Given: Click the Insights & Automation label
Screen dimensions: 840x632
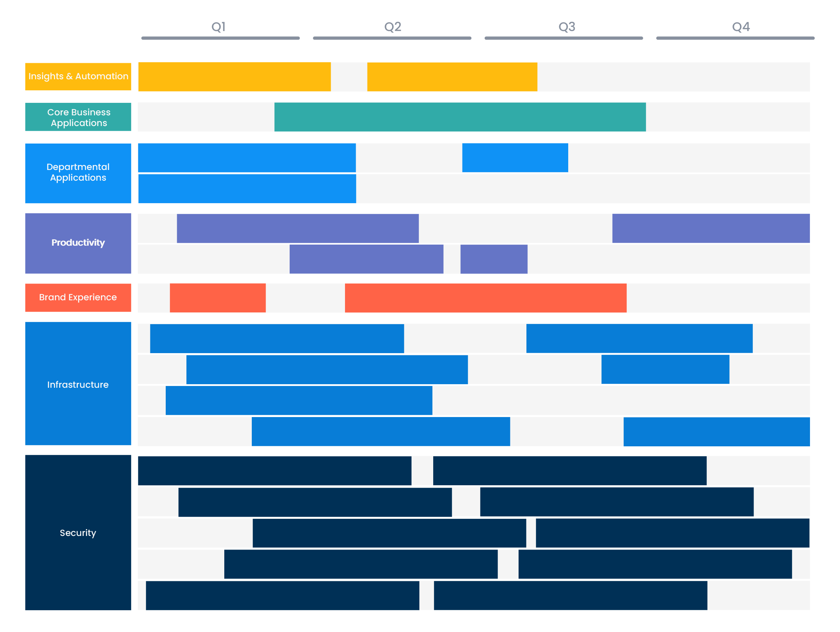Looking at the screenshot, I should (78, 74).
